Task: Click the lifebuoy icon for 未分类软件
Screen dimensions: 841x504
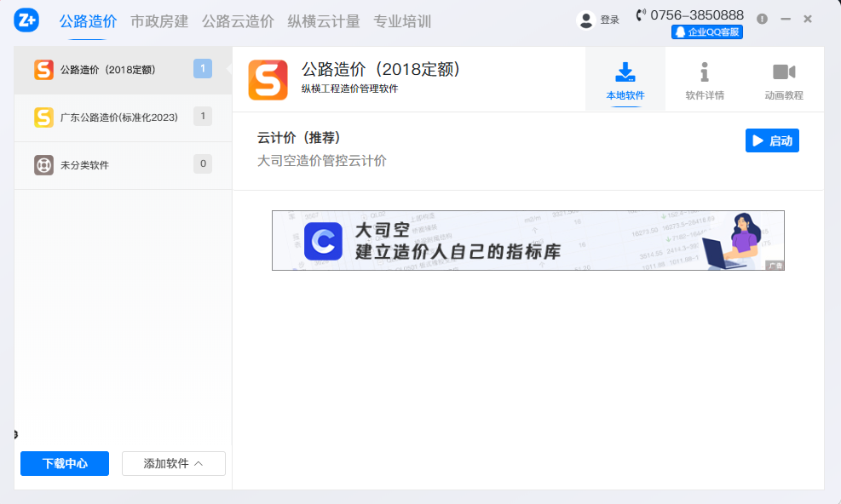Action: pos(43,165)
